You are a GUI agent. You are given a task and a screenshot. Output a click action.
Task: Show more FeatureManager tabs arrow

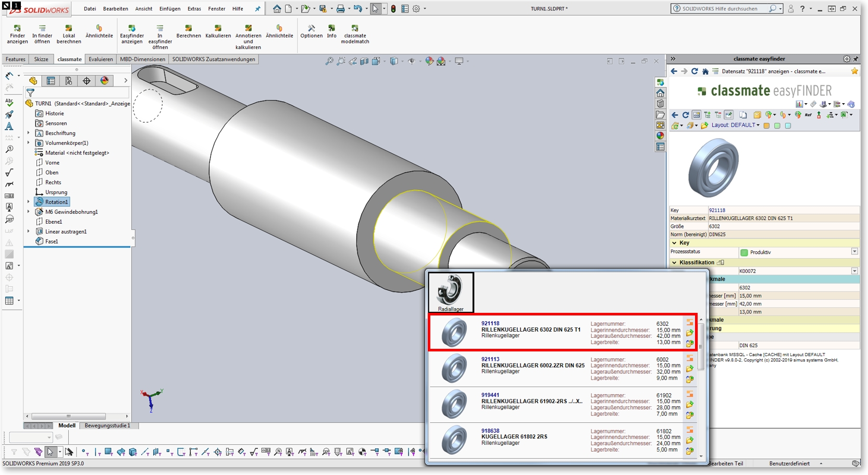click(x=126, y=81)
